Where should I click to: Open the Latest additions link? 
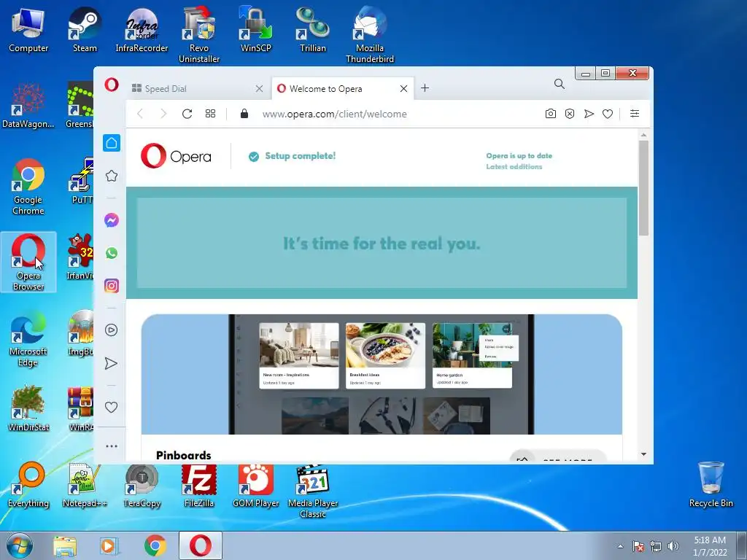514,167
